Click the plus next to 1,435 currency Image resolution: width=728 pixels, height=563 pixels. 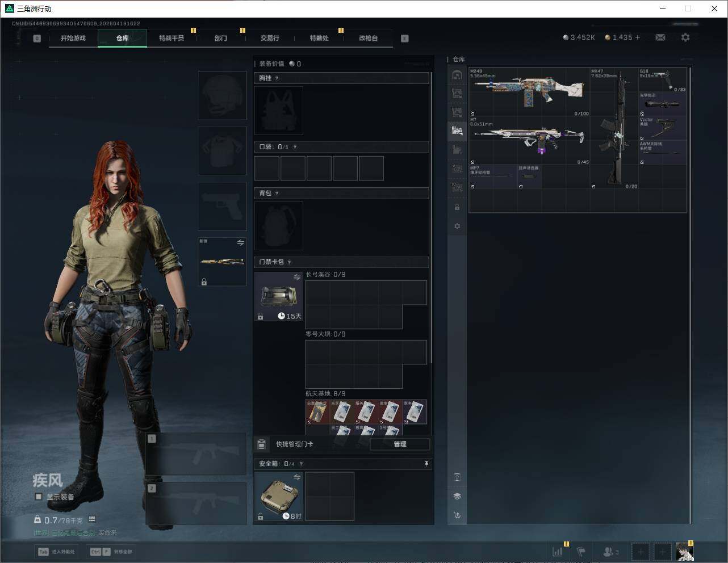pos(638,37)
